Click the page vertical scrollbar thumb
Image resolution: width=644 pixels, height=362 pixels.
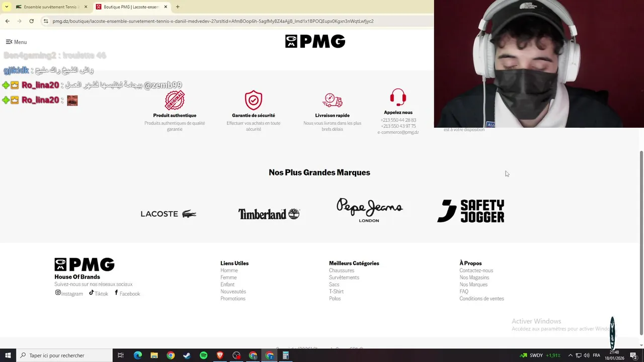641,242
